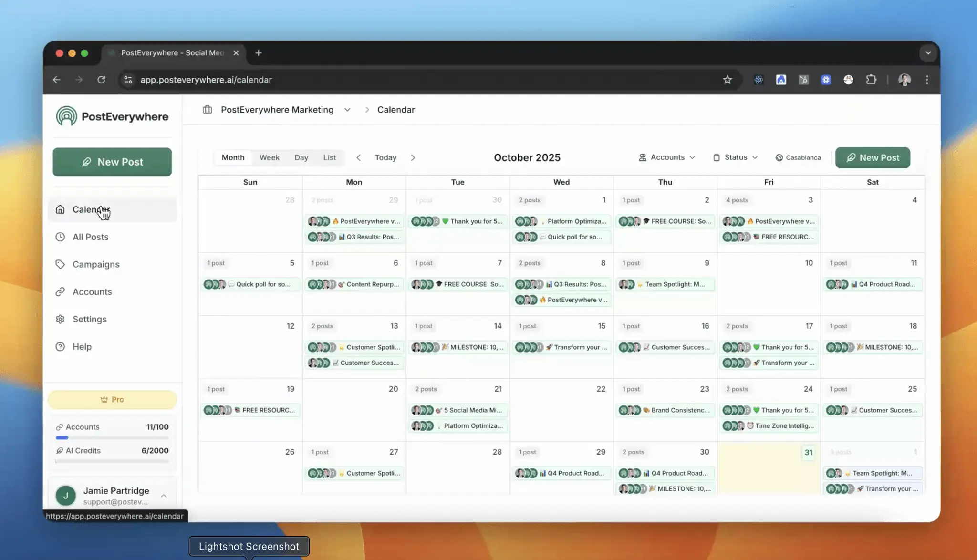This screenshot has width=977, height=560.
Task: Open the Oct 21 5 Social Media Mi... post
Action: tap(458, 410)
